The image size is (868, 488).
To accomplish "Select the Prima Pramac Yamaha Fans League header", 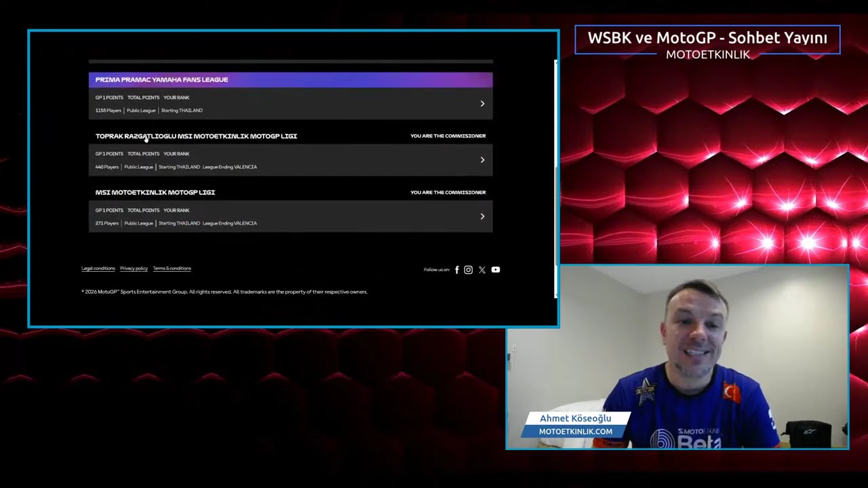I will coord(290,79).
